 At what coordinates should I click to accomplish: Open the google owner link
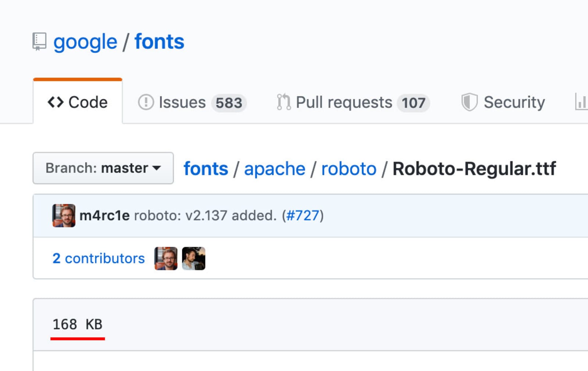tap(85, 42)
